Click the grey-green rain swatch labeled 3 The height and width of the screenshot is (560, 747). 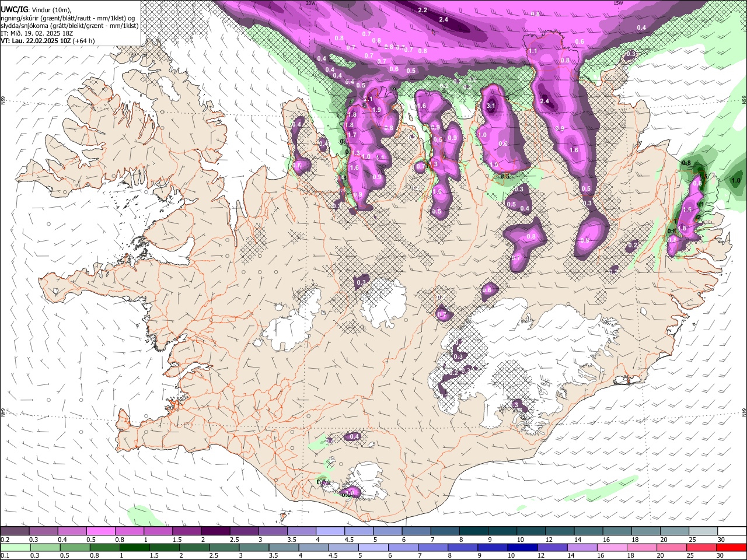point(254,547)
